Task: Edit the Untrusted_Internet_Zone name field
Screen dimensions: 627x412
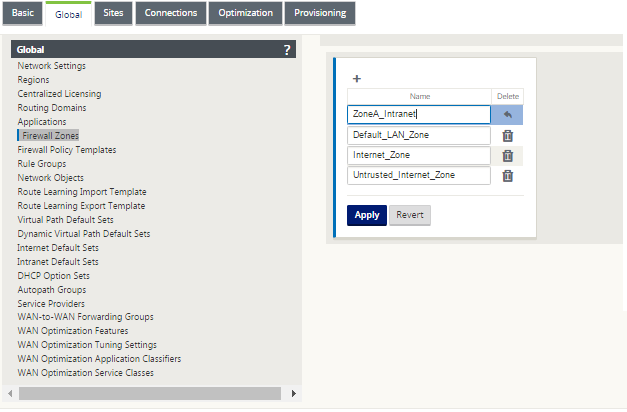Action: click(419, 175)
